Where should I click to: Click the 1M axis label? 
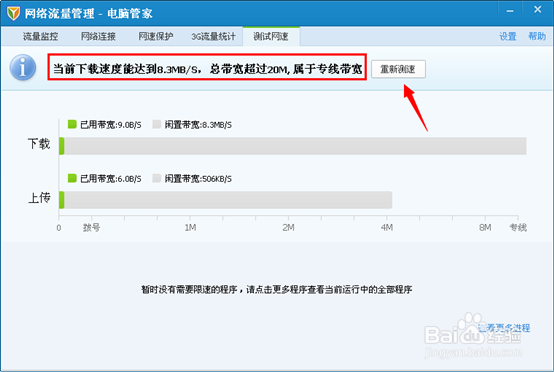[x=190, y=228]
